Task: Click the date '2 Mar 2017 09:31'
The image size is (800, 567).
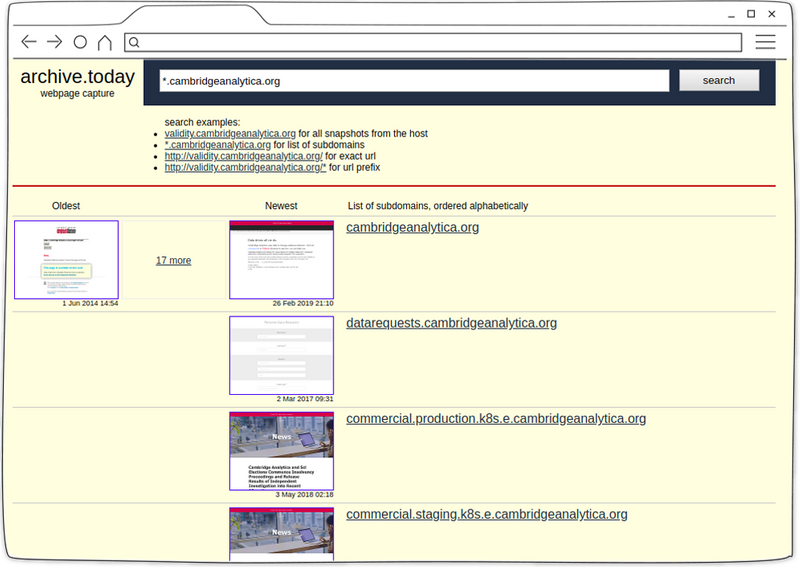Action: pyautogui.click(x=305, y=399)
